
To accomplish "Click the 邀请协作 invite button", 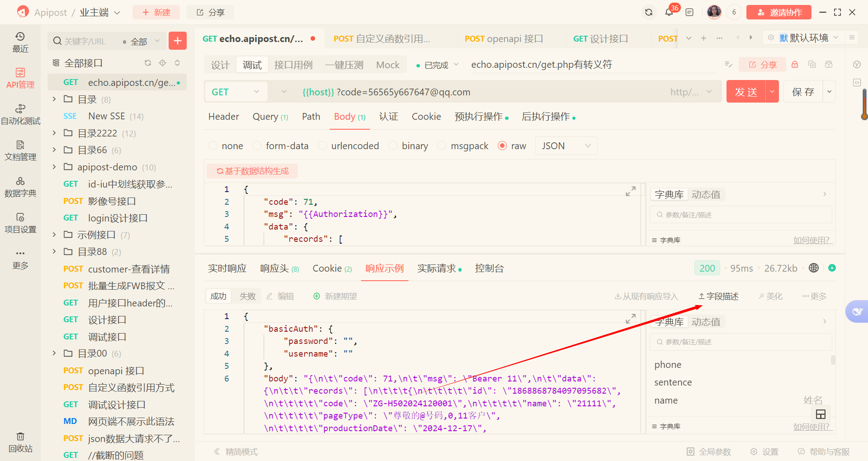I will click(779, 12).
